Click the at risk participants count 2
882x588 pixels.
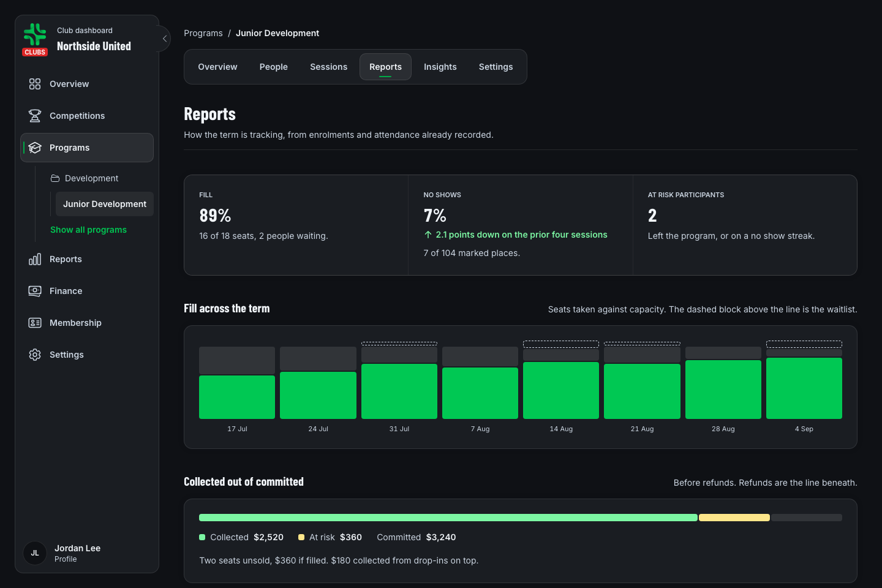(652, 216)
